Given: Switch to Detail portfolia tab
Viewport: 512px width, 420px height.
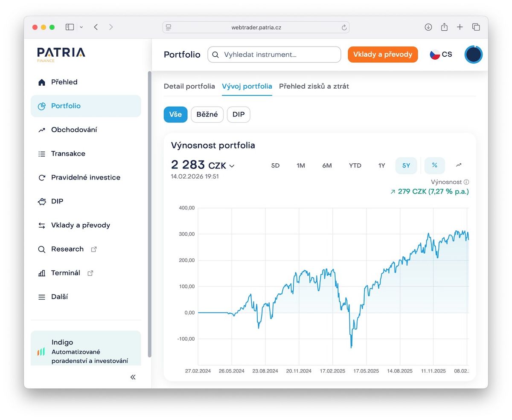Looking at the screenshot, I should 189,86.
